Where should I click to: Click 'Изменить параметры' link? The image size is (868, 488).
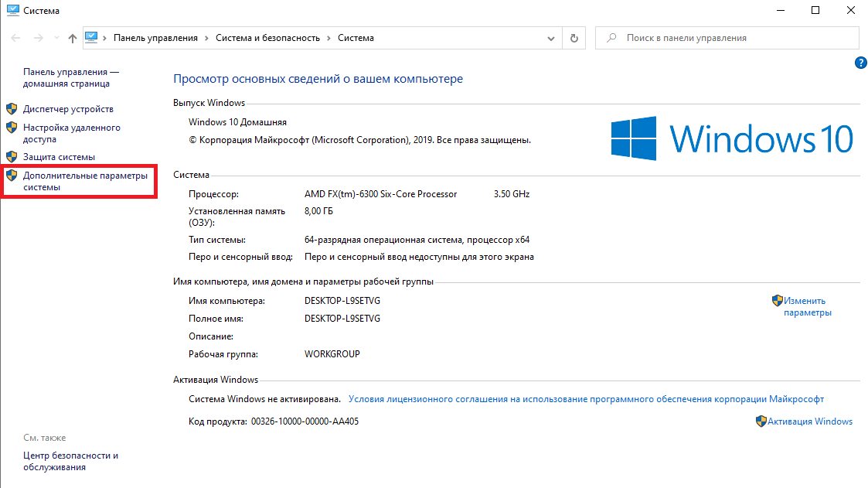[807, 306]
